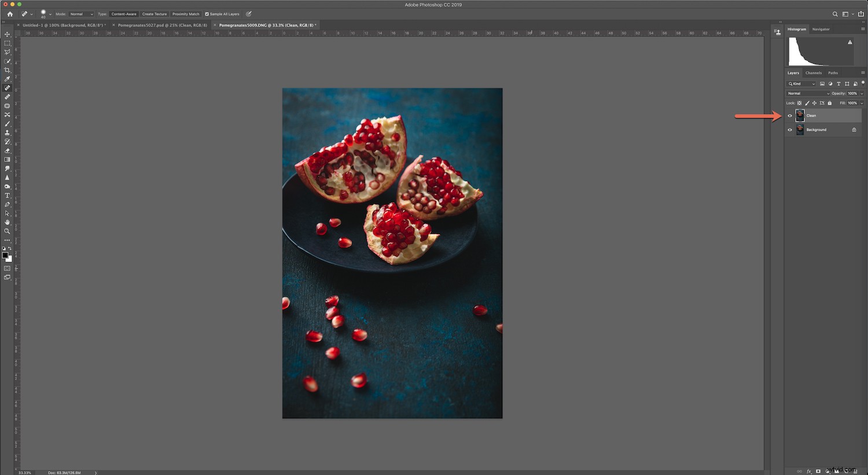868x475 pixels.
Task: Click the Proximity Match button
Action: [x=185, y=14]
